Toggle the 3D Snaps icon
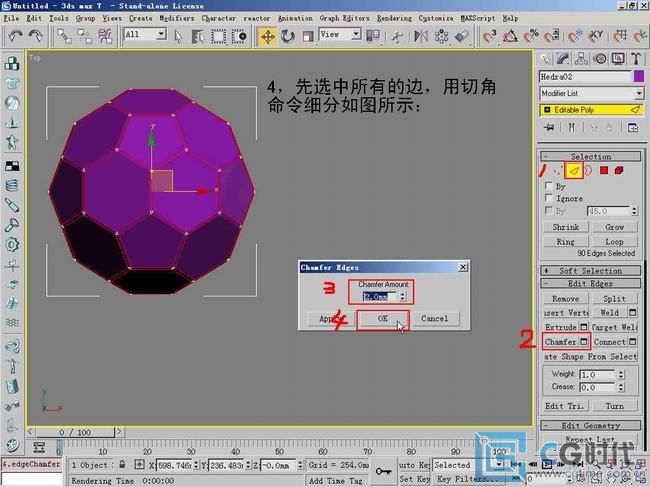This screenshot has width=650, height=487. click(490, 36)
